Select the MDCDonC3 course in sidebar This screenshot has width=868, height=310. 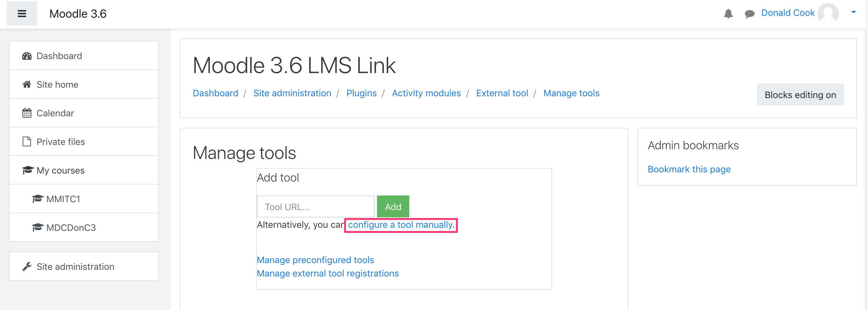(x=70, y=227)
